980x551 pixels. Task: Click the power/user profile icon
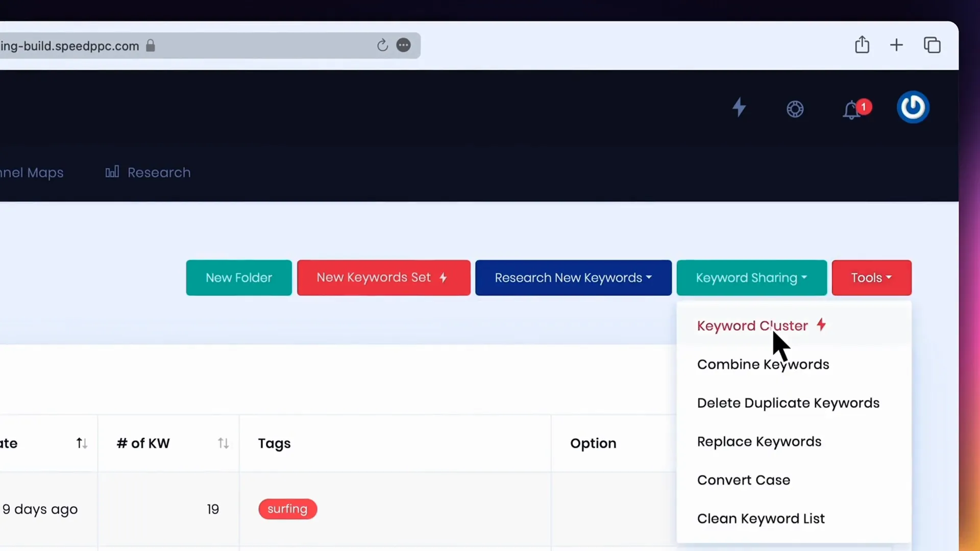[913, 108]
